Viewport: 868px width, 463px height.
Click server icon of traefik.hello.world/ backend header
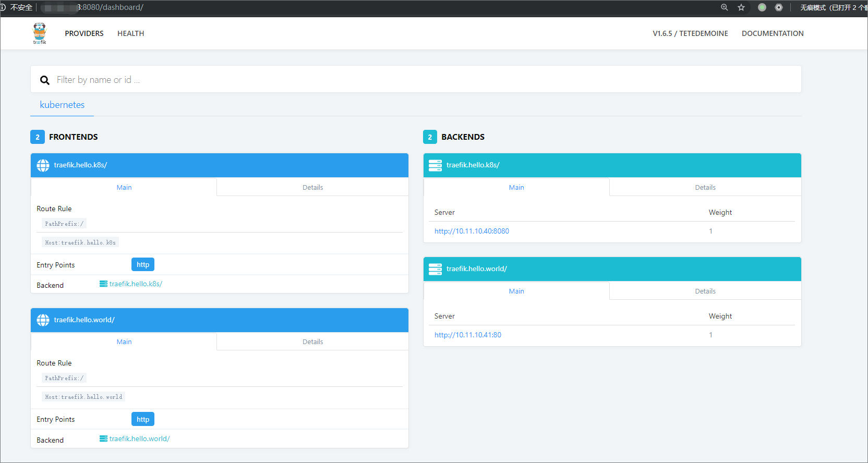pos(435,269)
